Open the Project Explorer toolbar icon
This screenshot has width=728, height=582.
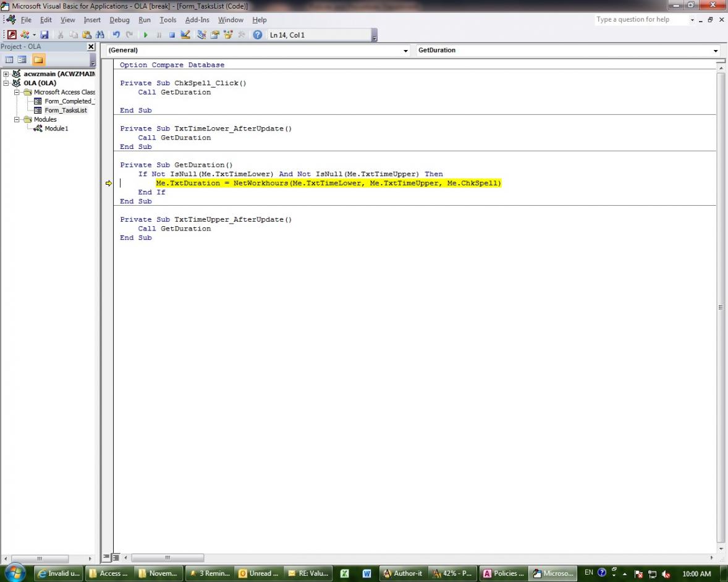tap(201, 35)
